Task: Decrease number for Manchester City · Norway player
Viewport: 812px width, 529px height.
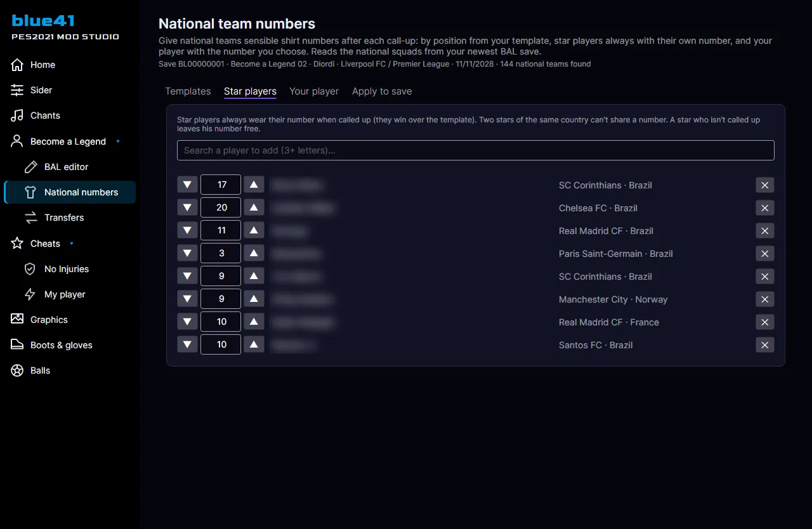Action: [x=187, y=299]
